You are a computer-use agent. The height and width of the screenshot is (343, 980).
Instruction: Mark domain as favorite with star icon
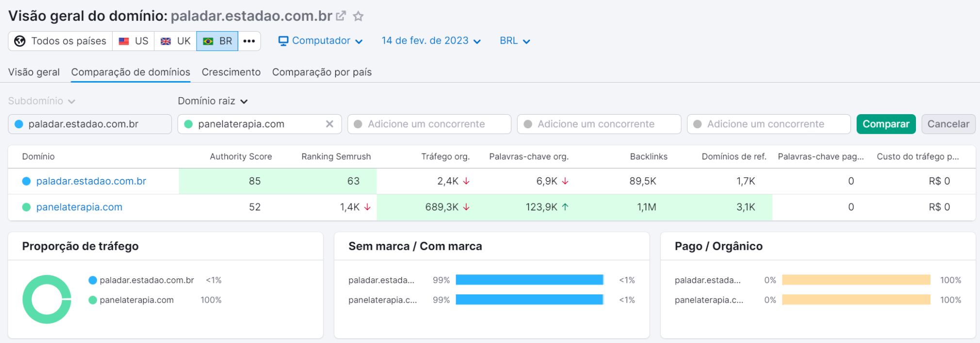[358, 17]
